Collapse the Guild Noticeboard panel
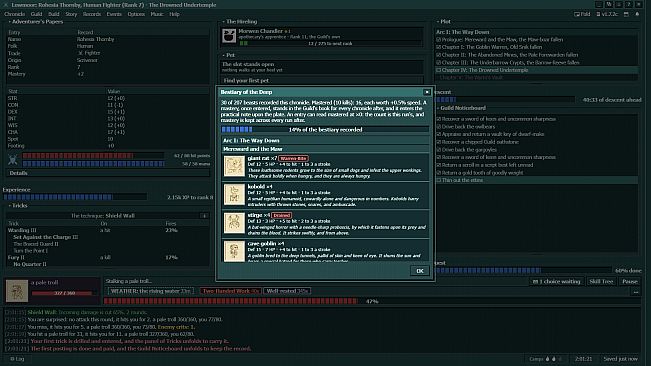This screenshot has height=366, width=651. [x=461, y=108]
